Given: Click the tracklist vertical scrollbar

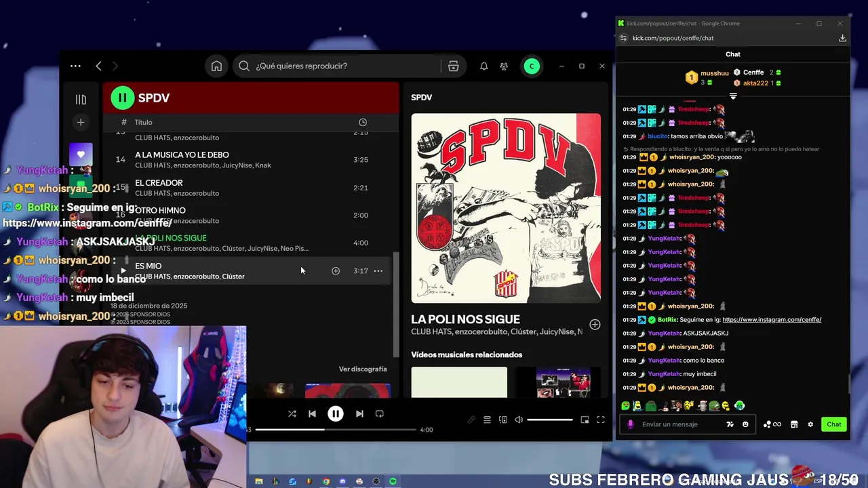Looking at the screenshot, I should [x=396, y=305].
